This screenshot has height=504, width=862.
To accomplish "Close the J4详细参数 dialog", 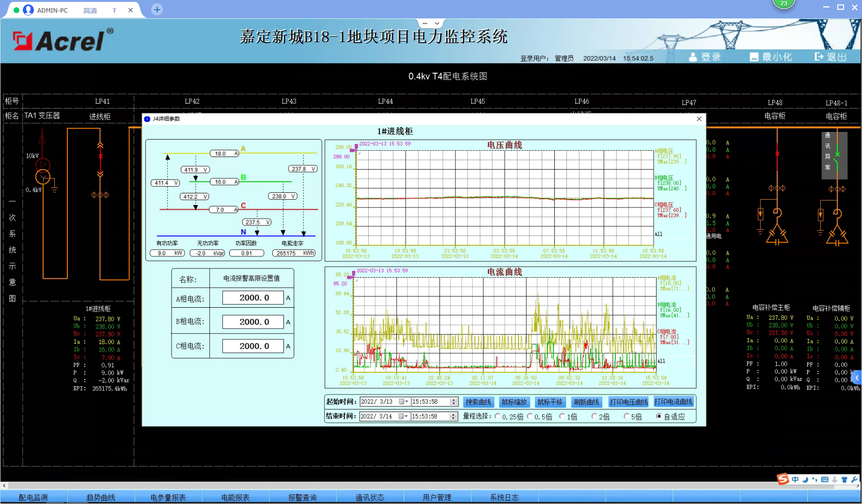I will 699,119.
